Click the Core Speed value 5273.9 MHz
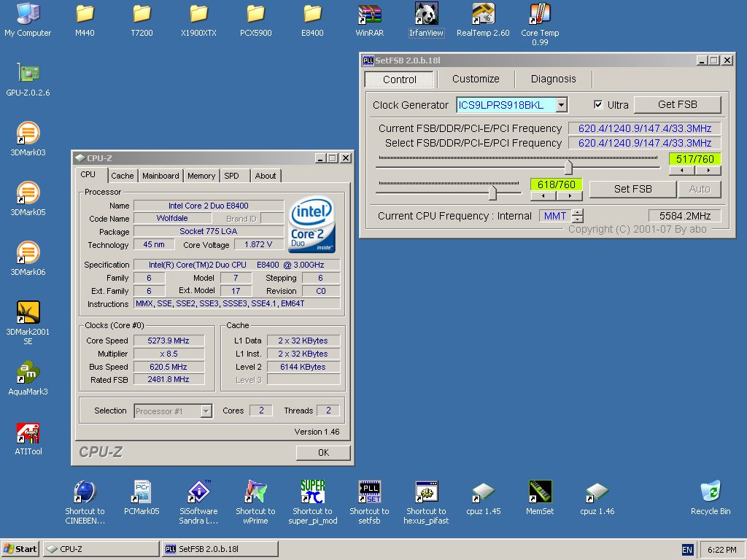This screenshot has height=560, width=747. point(169,341)
